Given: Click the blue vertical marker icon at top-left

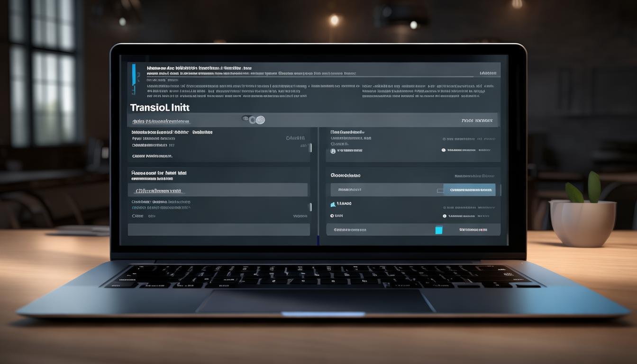Looking at the screenshot, I should pyautogui.click(x=134, y=71).
